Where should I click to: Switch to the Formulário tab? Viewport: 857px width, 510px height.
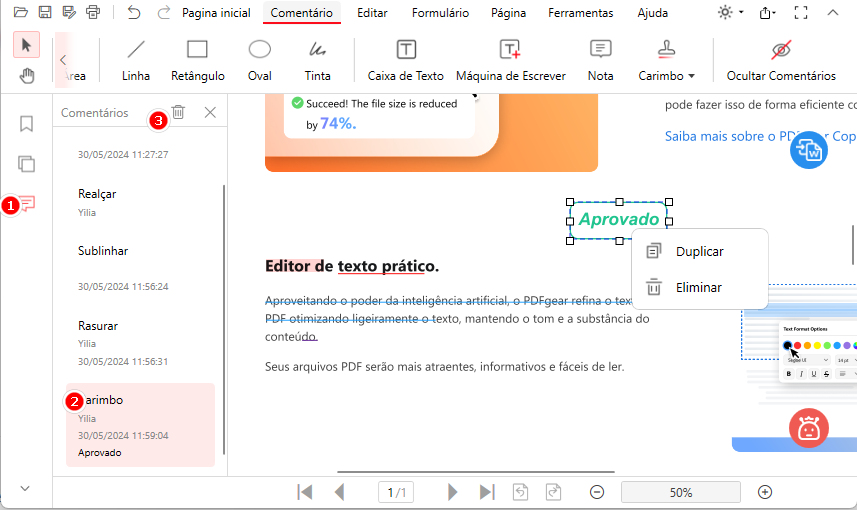click(440, 13)
